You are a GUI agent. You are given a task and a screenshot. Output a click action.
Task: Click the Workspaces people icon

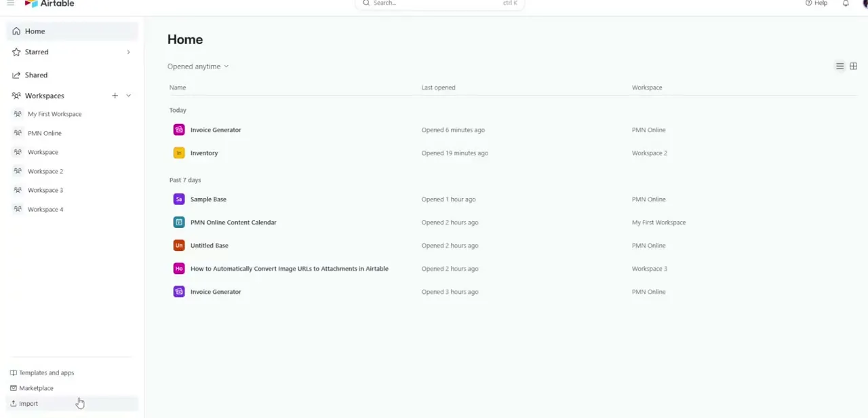tap(16, 96)
